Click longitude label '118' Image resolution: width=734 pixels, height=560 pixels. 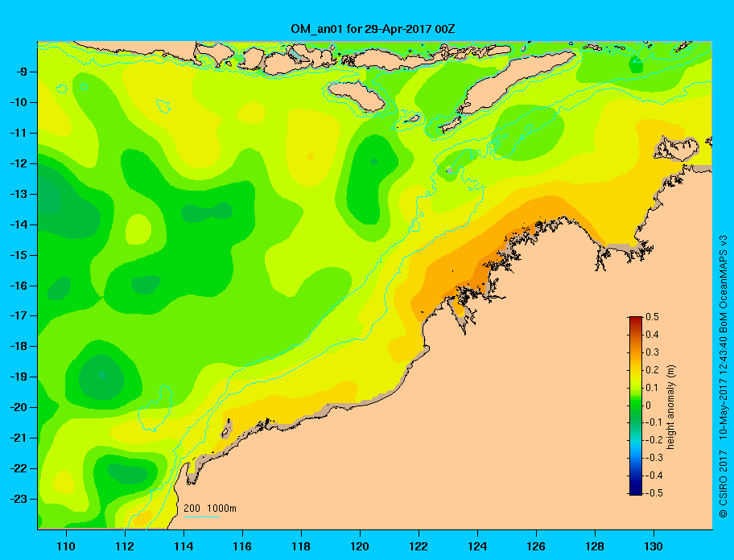coord(301,546)
